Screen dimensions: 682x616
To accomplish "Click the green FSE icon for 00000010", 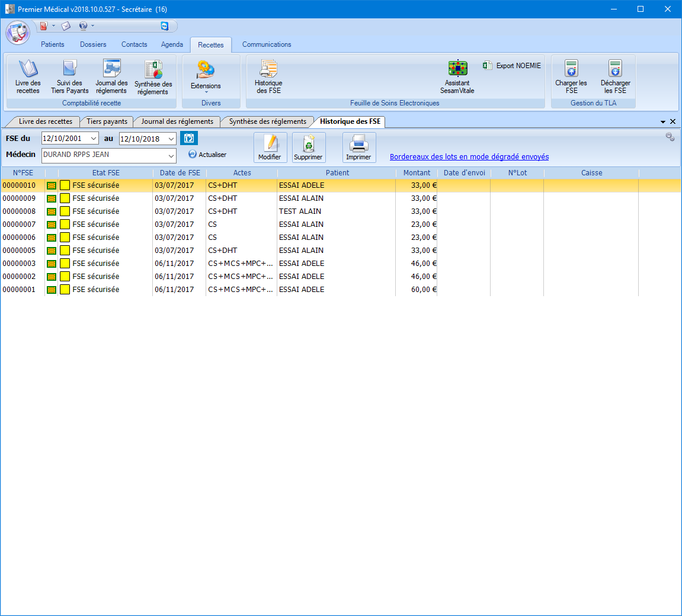I will (52, 185).
